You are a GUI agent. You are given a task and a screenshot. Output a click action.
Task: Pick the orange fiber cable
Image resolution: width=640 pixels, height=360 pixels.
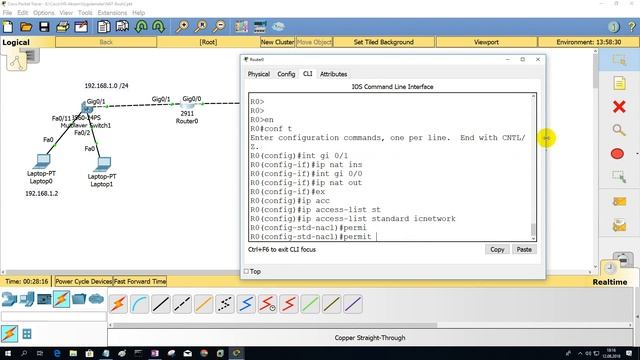coord(203,304)
